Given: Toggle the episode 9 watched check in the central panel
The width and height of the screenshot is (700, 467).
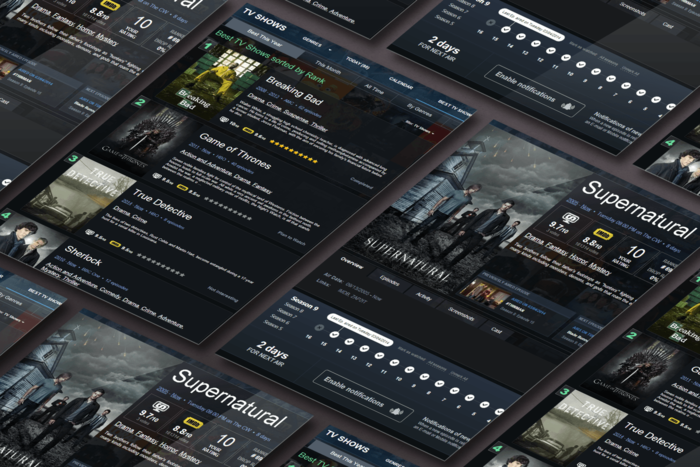Looking at the screenshot, I should (x=425, y=376).
